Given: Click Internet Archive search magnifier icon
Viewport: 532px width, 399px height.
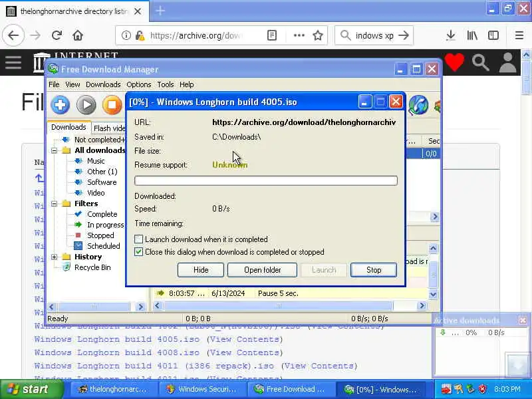Looking at the screenshot, I should 480,63.
